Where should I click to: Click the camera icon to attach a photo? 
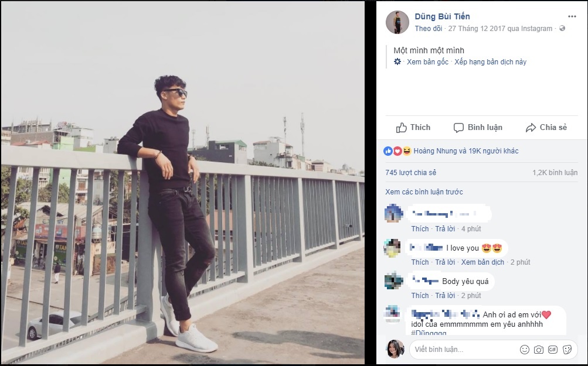point(538,350)
